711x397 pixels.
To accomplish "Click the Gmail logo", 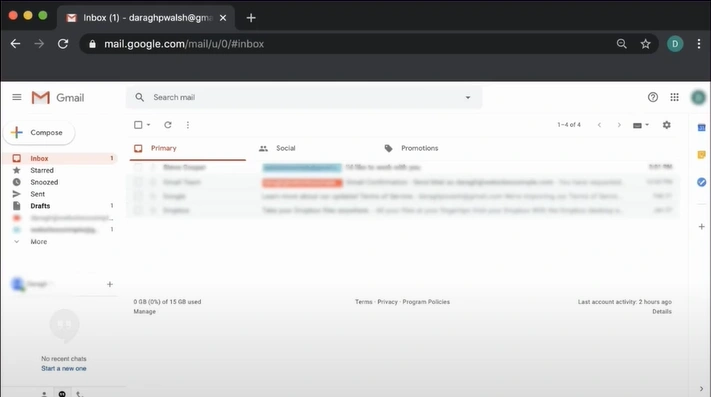I will pyautogui.click(x=58, y=97).
